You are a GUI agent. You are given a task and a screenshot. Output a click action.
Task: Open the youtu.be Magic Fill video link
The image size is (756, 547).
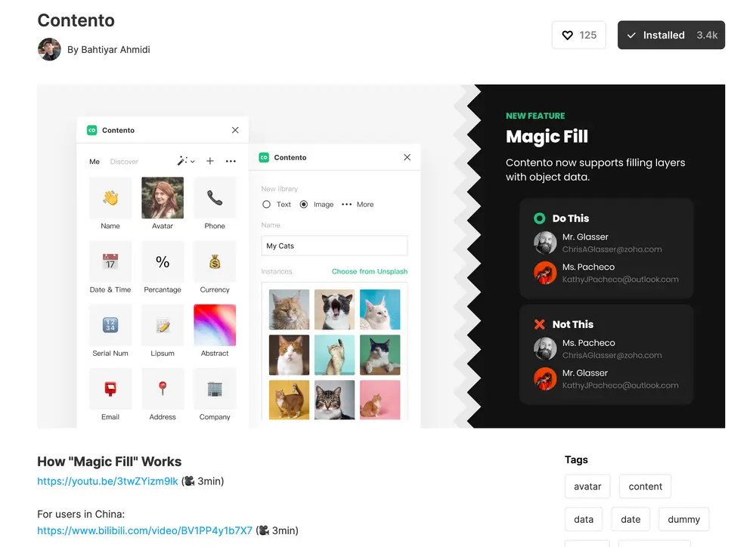107,481
